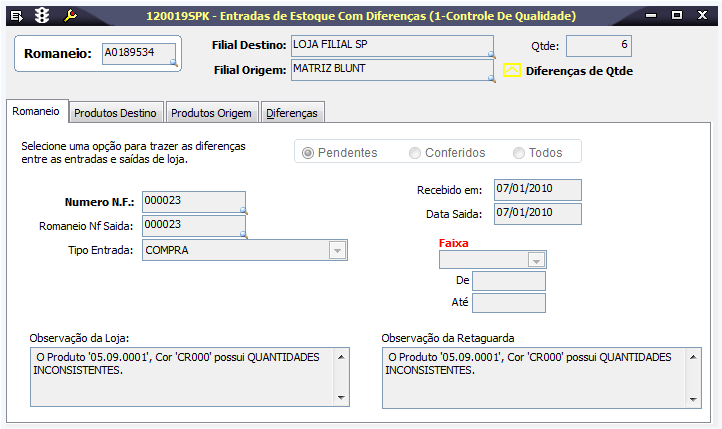
Task: Click the Romaneio field lookup icon
Action: tap(174, 63)
